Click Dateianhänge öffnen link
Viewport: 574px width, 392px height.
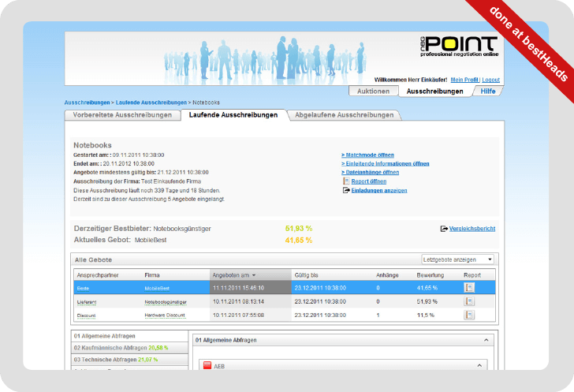click(370, 172)
